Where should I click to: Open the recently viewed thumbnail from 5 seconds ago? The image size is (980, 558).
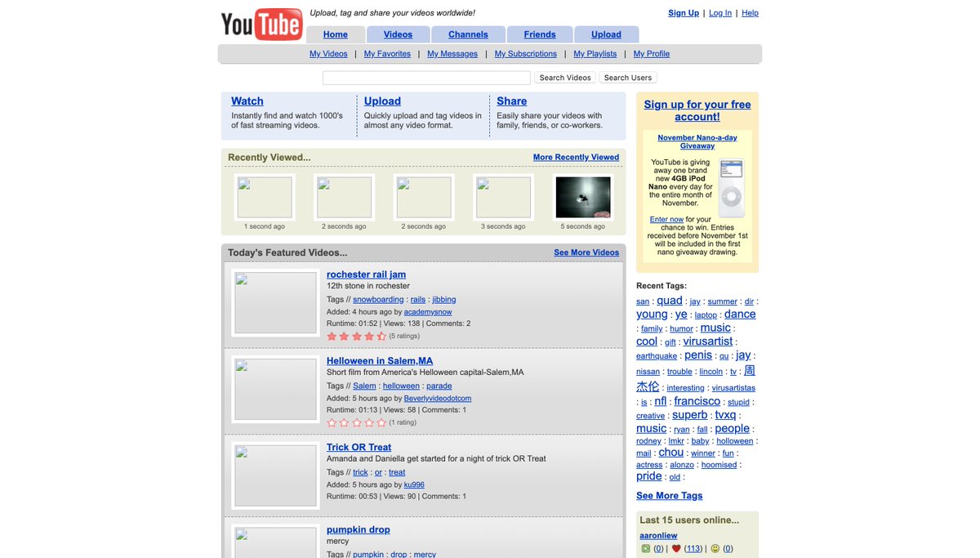tap(583, 198)
